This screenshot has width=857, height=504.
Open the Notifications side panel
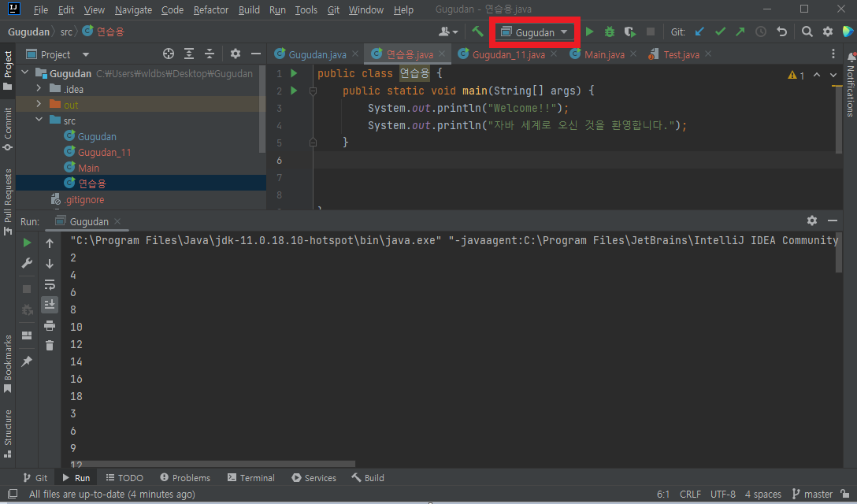coord(851,85)
